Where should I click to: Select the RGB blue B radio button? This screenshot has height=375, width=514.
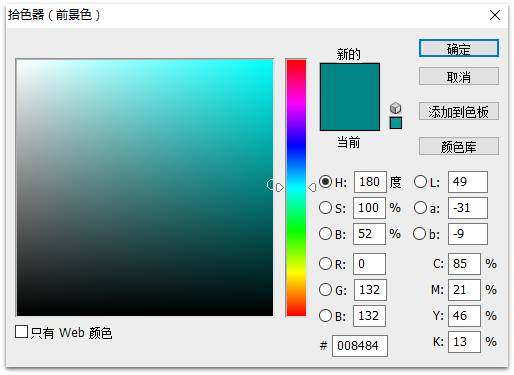pos(325,316)
